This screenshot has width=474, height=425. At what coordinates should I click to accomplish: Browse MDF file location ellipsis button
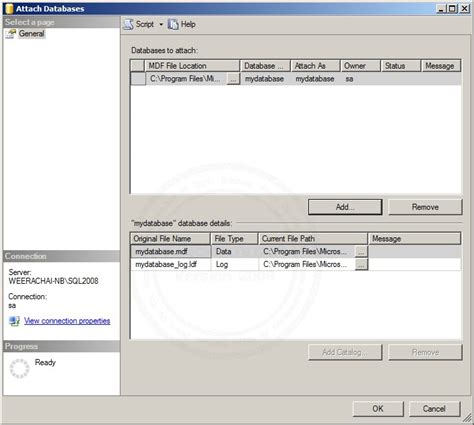233,79
